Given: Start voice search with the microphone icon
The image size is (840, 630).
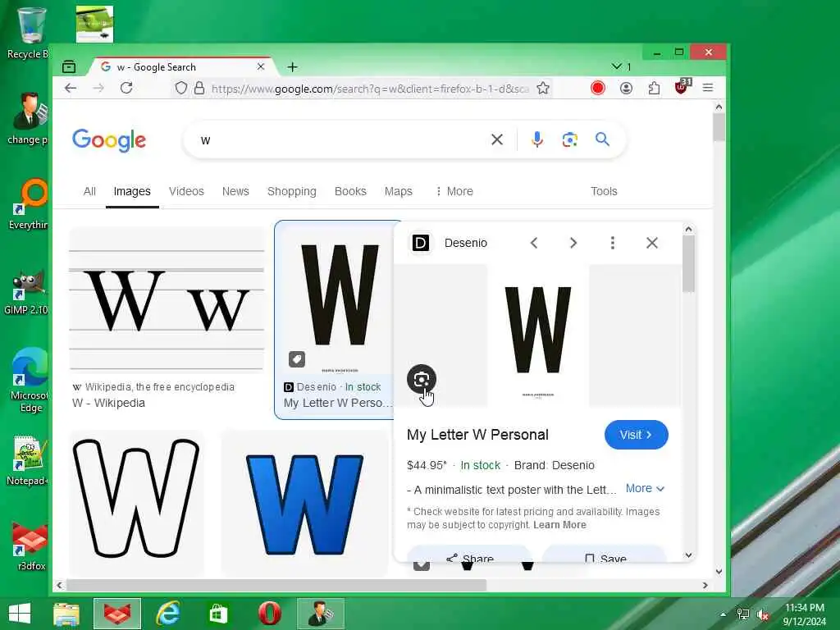Looking at the screenshot, I should (x=536, y=139).
